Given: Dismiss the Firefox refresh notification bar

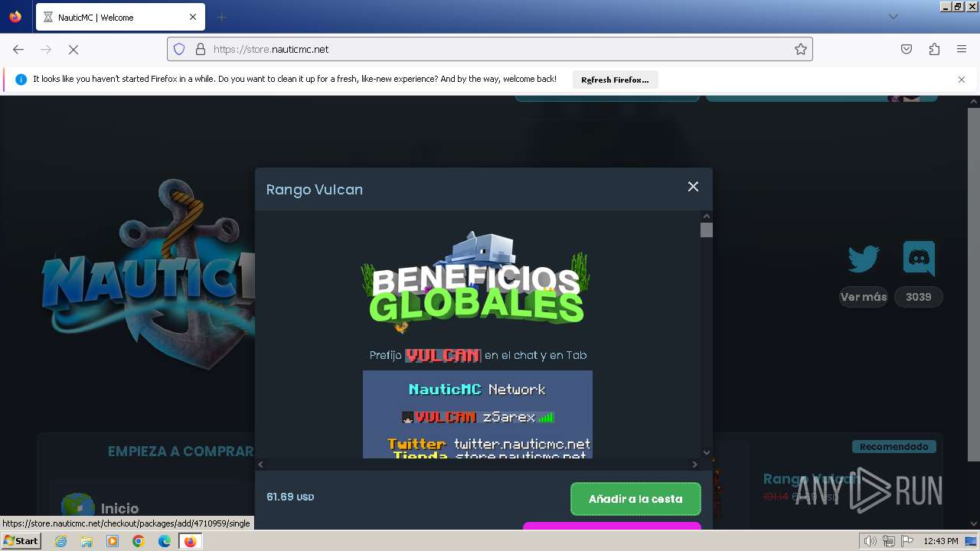Looking at the screenshot, I should (x=962, y=80).
